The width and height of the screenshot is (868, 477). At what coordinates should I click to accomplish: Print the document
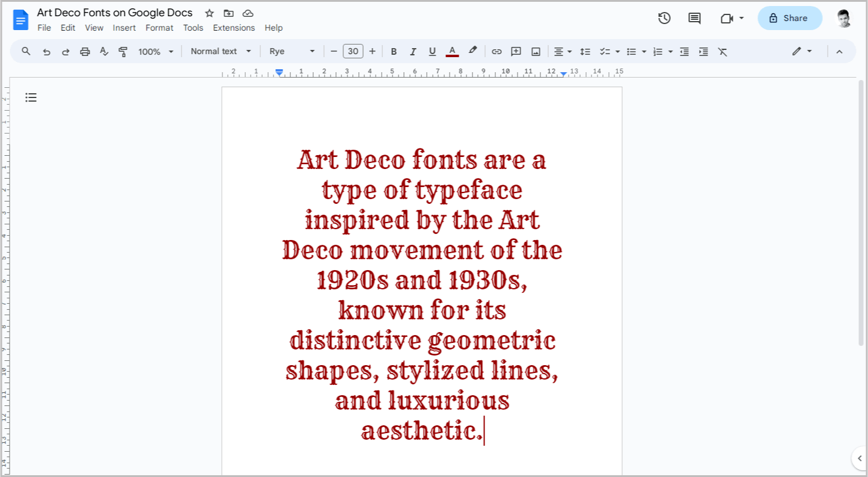(84, 51)
